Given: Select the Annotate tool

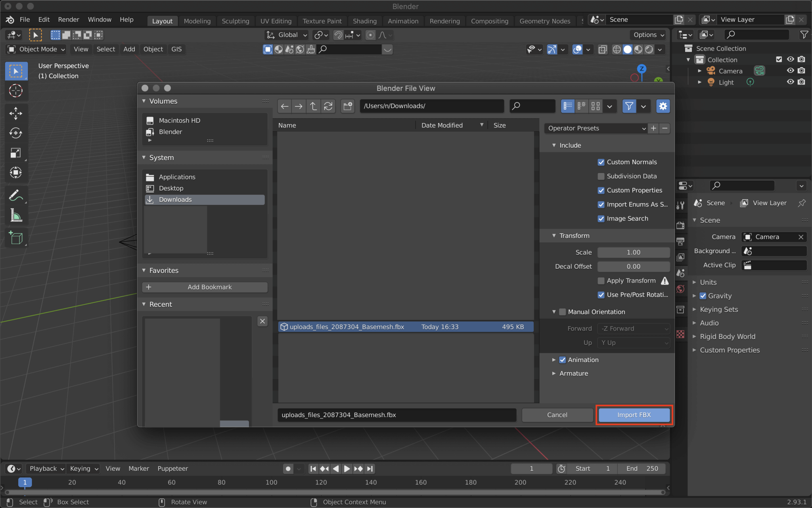Looking at the screenshot, I should [x=16, y=195].
